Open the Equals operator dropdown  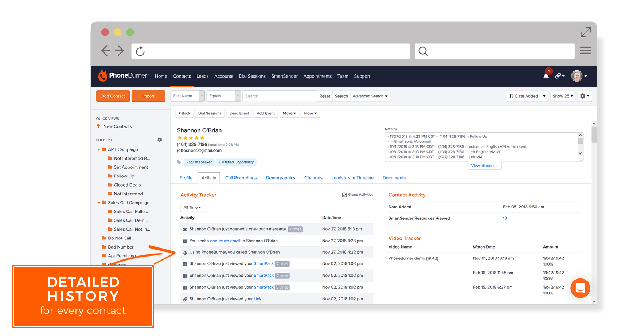pos(224,96)
